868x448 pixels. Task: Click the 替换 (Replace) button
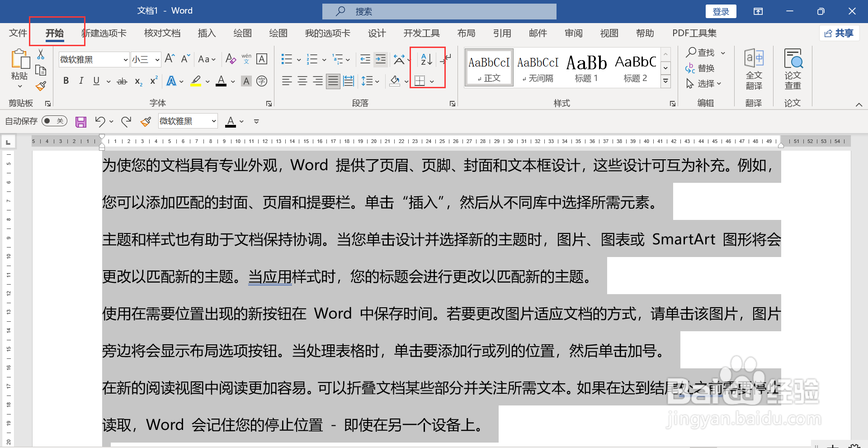coord(700,68)
